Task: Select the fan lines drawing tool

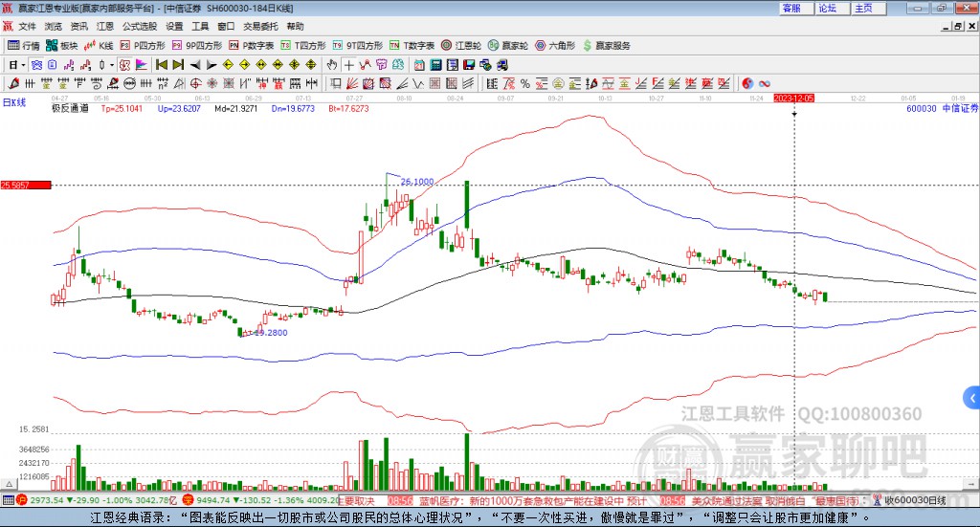Action: point(352,83)
